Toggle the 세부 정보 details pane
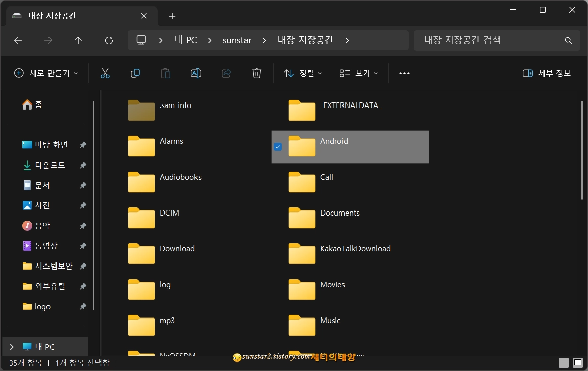Screen dimensions: 588x371 [547, 73]
